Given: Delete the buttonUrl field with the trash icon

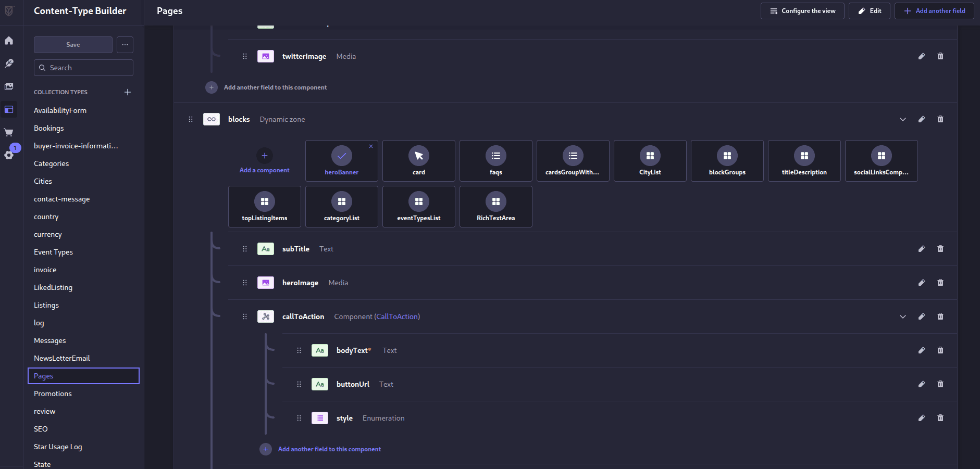Looking at the screenshot, I should (x=940, y=384).
